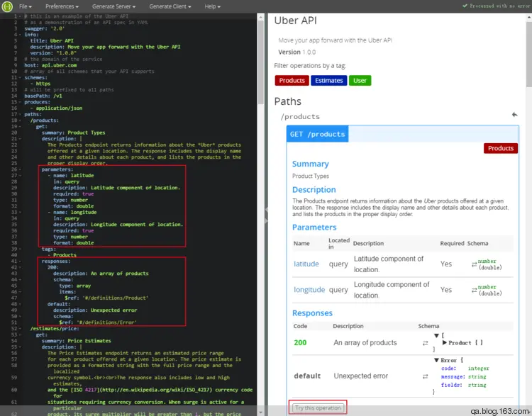
Task: Click the 'default' response code
Action: [307, 376]
